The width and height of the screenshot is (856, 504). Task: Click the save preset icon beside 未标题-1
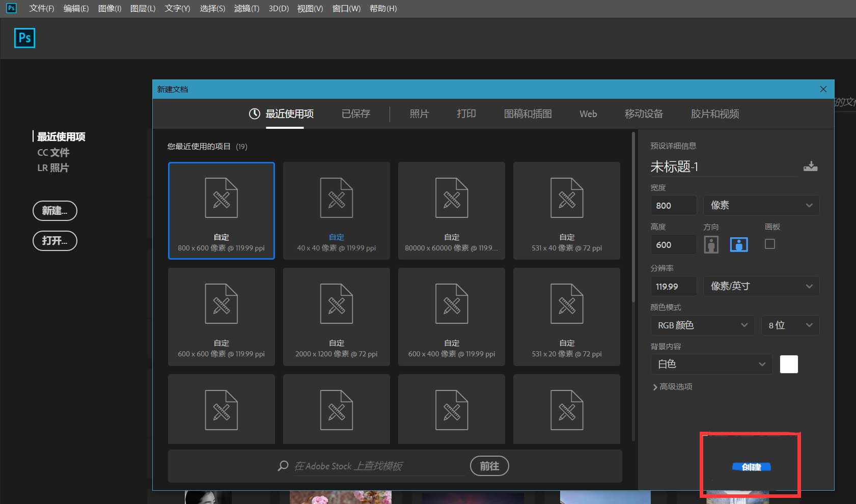810,166
